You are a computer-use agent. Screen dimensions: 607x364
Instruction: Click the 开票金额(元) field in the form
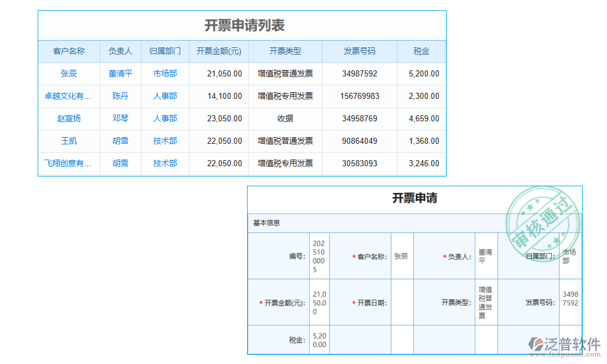[x=319, y=303]
